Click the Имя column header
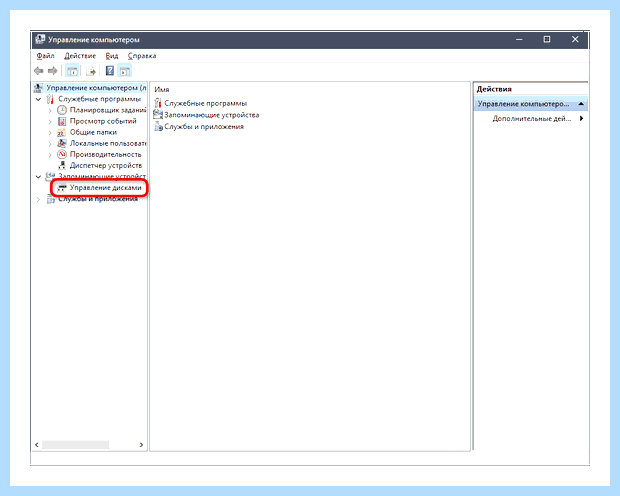The image size is (620, 496). coord(162,90)
